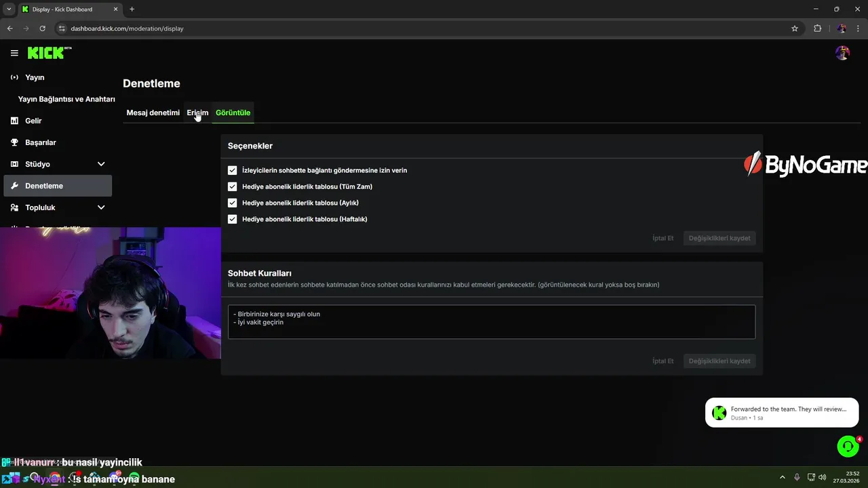This screenshot has width=868, height=488.
Task: Open Chrome three-dot menu
Action: point(859,28)
